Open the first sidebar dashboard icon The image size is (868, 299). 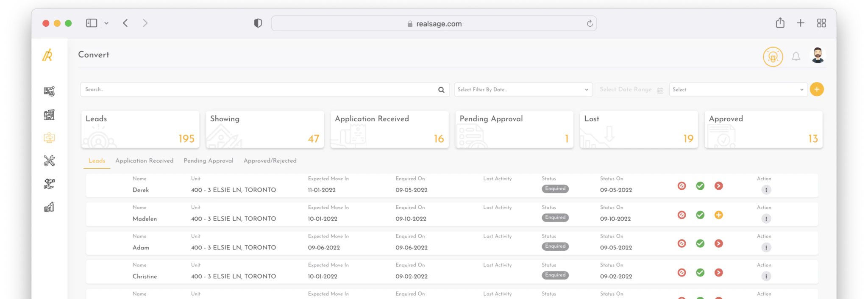(x=49, y=91)
